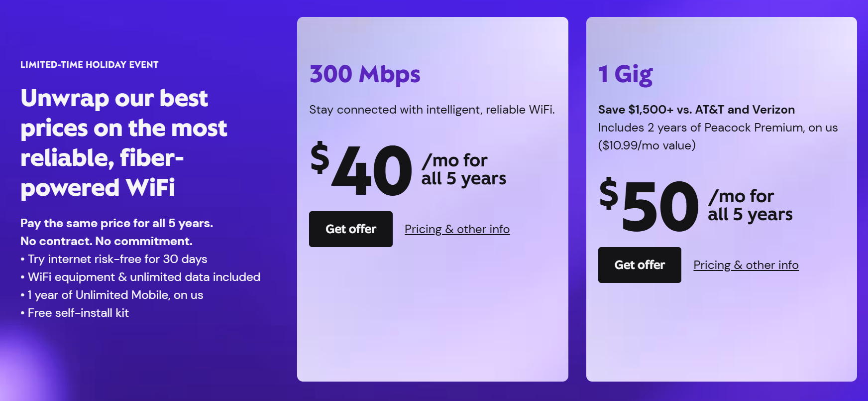Image resolution: width=868 pixels, height=401 pixels.
Task: Click 'Save $1,500+ vs. AT&T and Verizon' text
Action: coord(696,110)
